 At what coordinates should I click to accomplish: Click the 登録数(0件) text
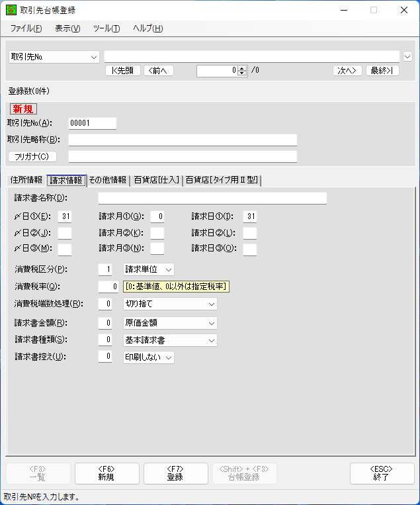tap(29, 91)
